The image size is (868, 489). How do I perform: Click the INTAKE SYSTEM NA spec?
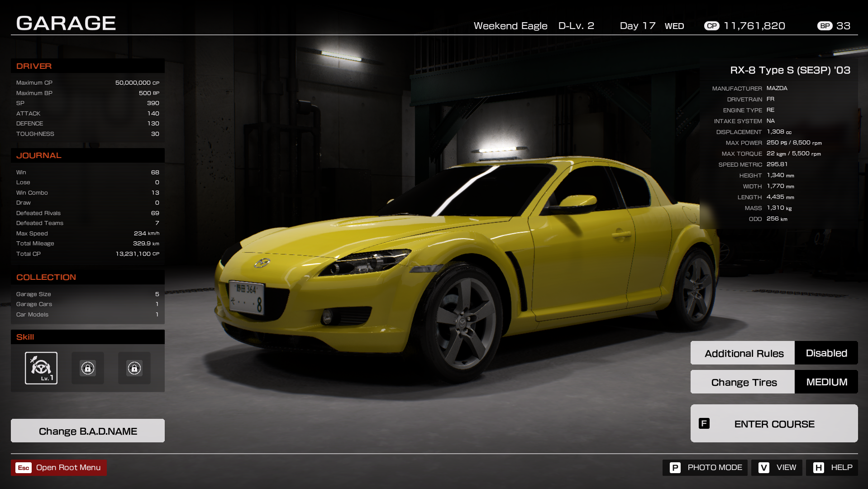tap(744, 121)
